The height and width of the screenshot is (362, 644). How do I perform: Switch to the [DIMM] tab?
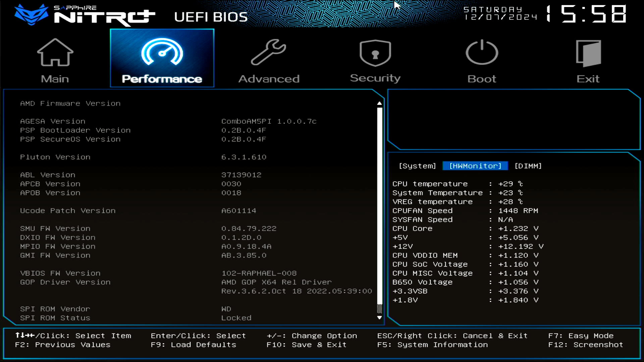pyautogui.click(x=528, y=166)
